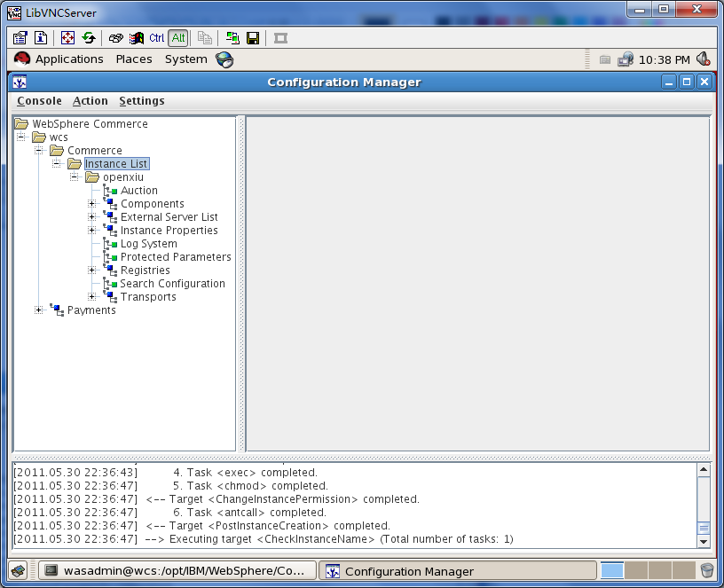Switch VNC viewer to full screen
Image resolution: width=724 pixels, height=588 pixels.
tap(67, 38)
